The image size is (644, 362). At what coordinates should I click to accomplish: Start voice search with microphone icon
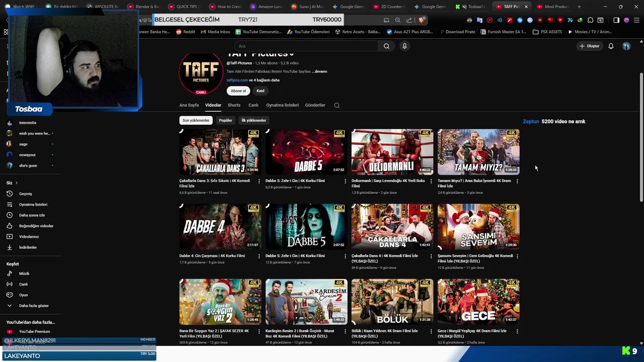coord(405,46)
